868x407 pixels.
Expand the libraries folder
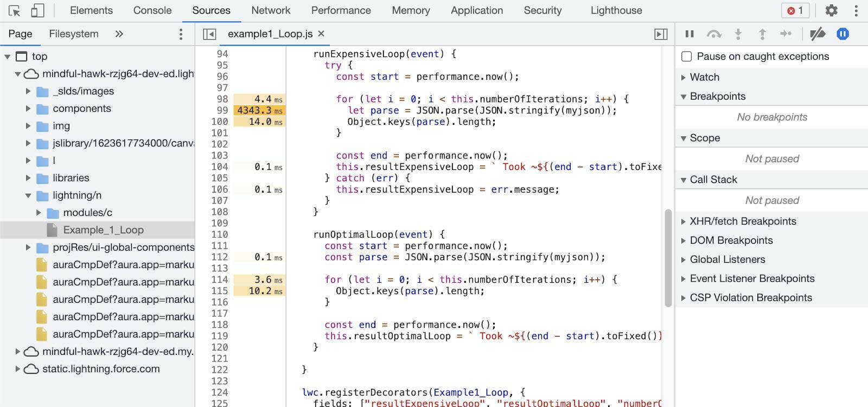pyautogui.click(x=28, y=178)
